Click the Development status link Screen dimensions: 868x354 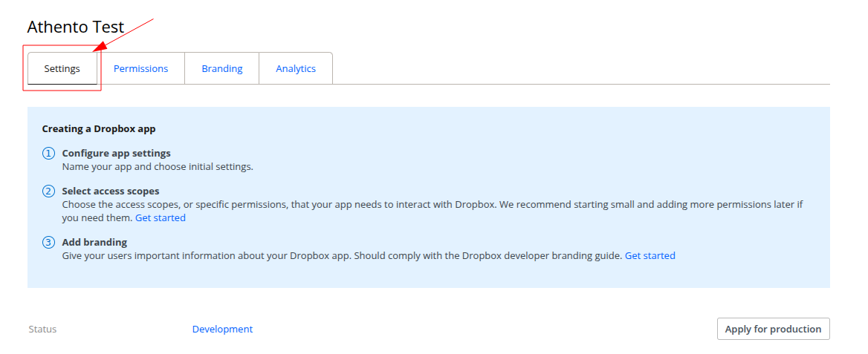[222, 330]
